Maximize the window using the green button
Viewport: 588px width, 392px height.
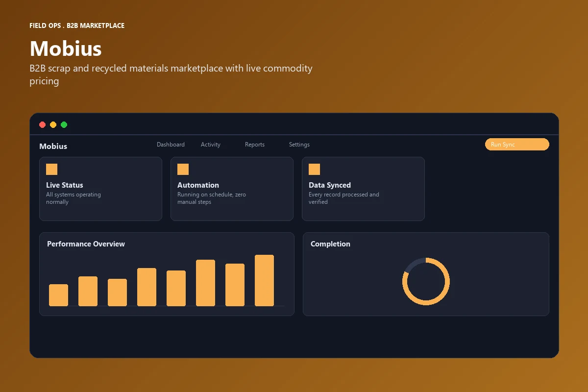64,124
